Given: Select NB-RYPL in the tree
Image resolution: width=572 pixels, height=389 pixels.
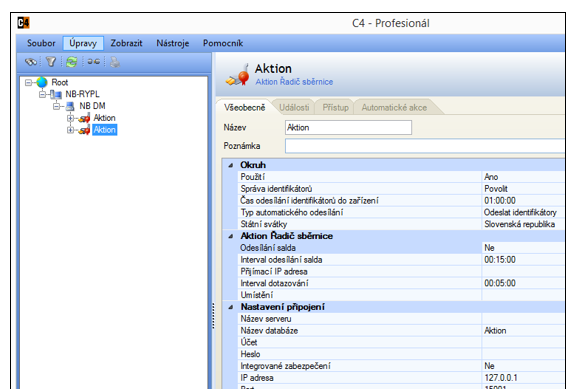Looking at the screenshot, I should 82,94.
